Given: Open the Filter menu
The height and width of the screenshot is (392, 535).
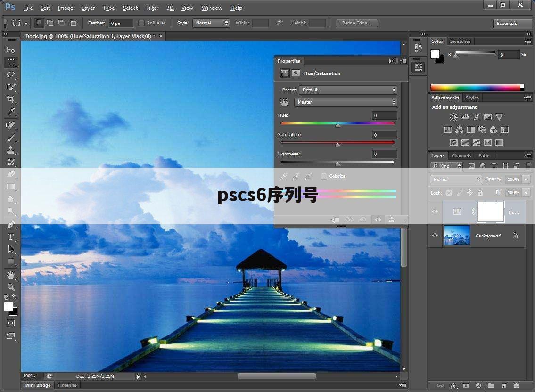Looking at the screenshot, I should coord(152,8).
